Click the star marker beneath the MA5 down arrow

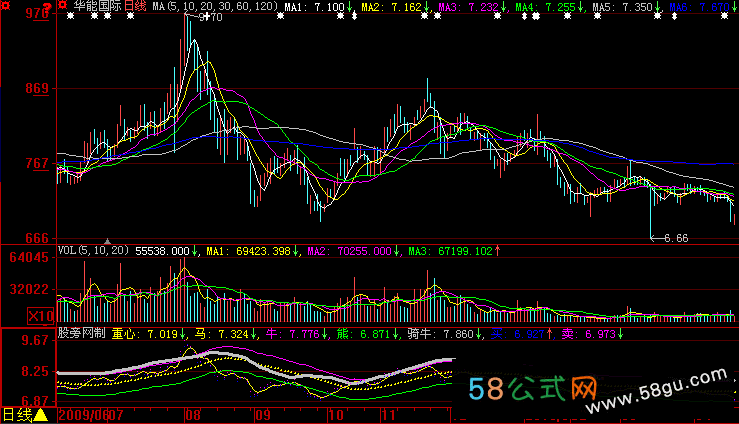pos(657,16)
